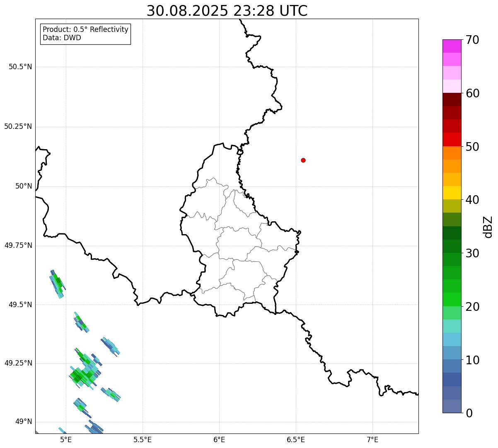Viewport: 498px width, 448px height.
Task: Click the 6.5°E longitude label
Action: pos(296,440)
